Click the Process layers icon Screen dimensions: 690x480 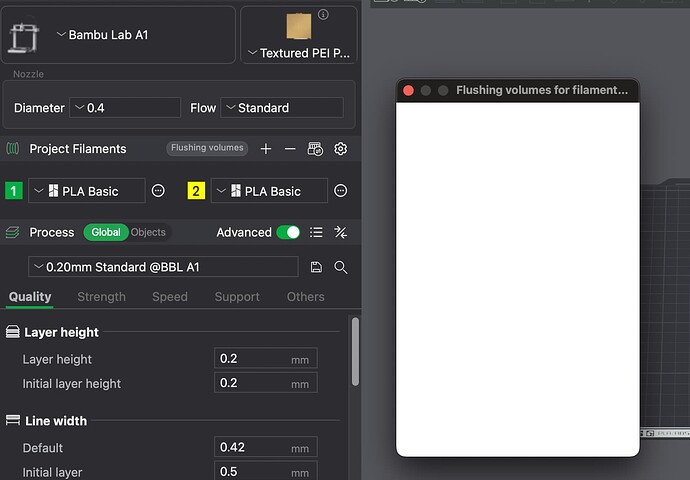tap(13, 232)
